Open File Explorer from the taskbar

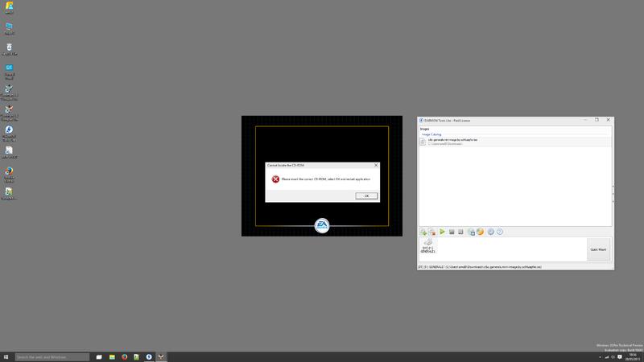coord(112,356)
